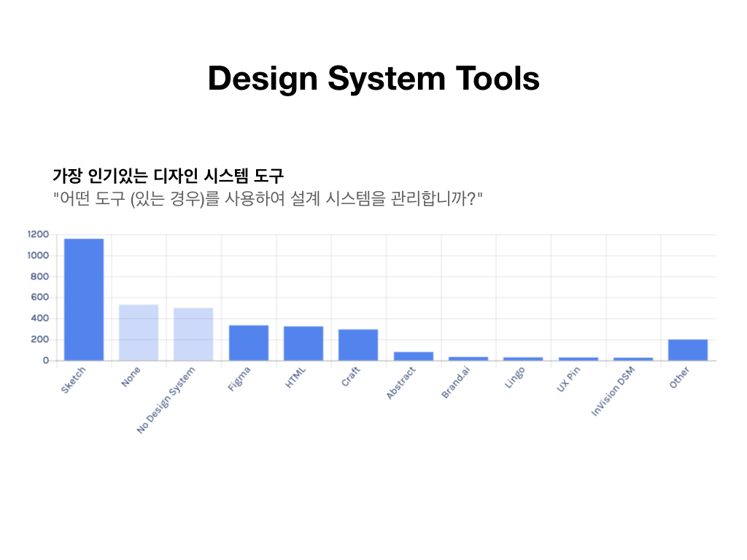747x560 pixels.
Task: Click the Sketch bar in the chart
Action: coord(84,299)
